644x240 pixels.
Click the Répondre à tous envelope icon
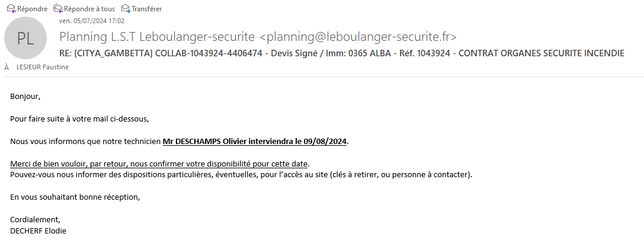(57, 8)
